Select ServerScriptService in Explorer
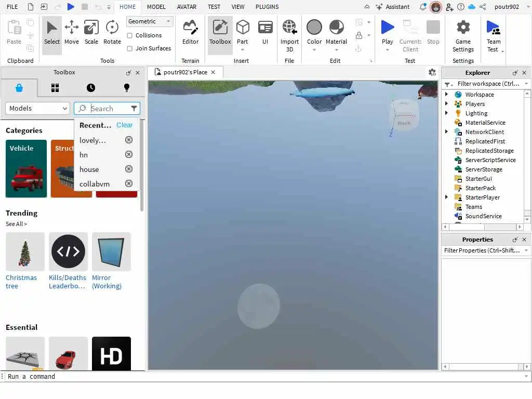This screenshot has width=532, height=399. (x=490, y=160)
